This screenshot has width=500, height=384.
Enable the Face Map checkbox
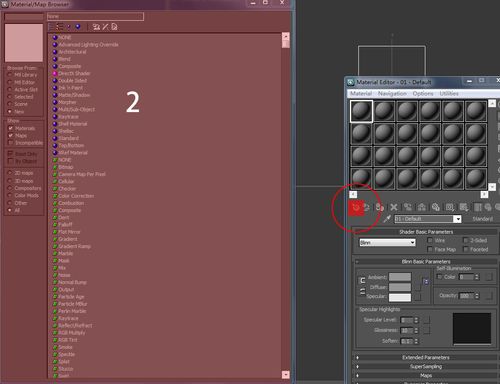pos(430,249)
